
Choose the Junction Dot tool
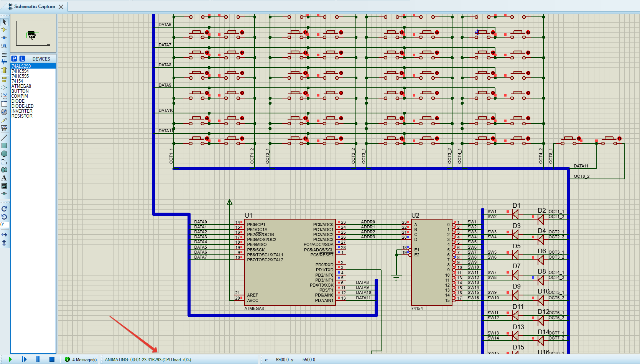4,38
